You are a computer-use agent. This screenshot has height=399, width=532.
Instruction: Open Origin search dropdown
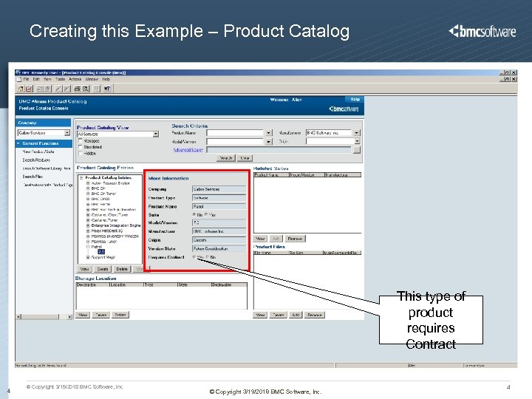(x=357, y=141)
